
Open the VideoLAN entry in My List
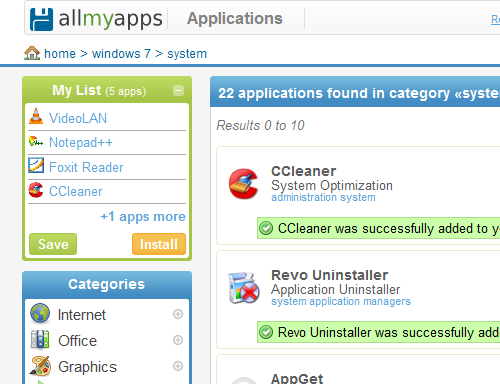[x=78, y=118]
